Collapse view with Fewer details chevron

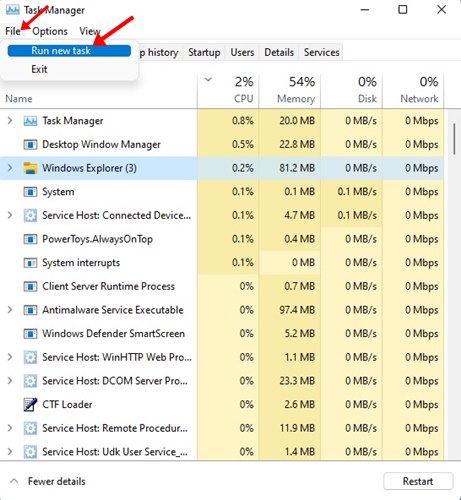click(x=14, y=481)
